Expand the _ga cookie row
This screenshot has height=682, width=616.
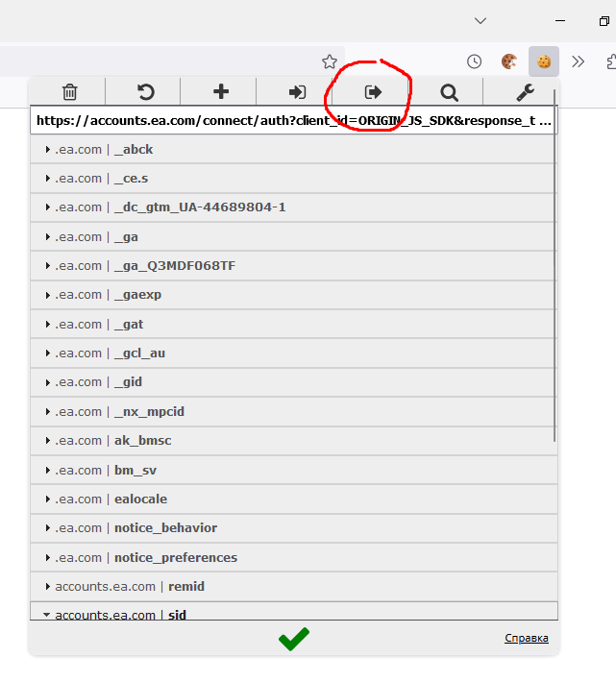click(x=294, y=236)
